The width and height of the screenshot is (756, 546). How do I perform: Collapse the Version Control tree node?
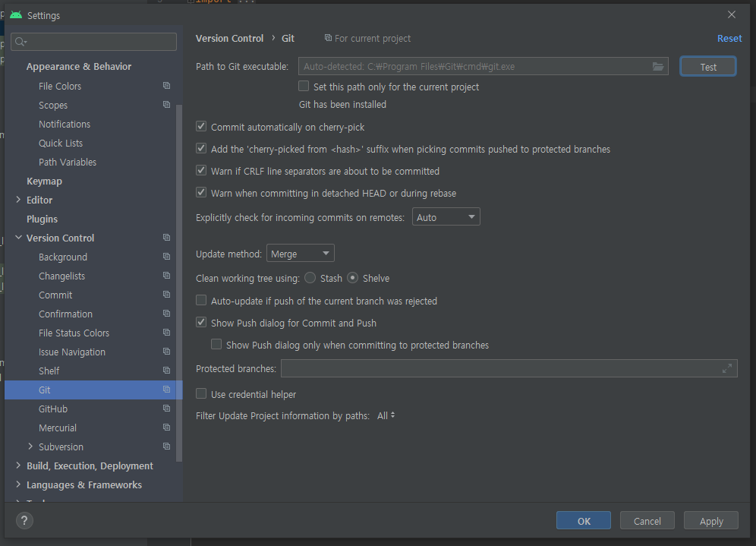(18, 238)
